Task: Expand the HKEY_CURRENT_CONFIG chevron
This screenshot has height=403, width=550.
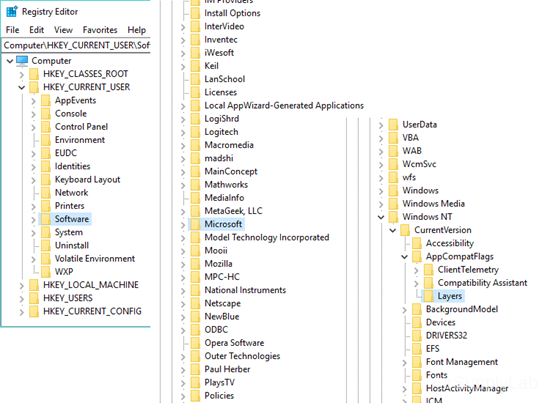Action: coord(21,311)
